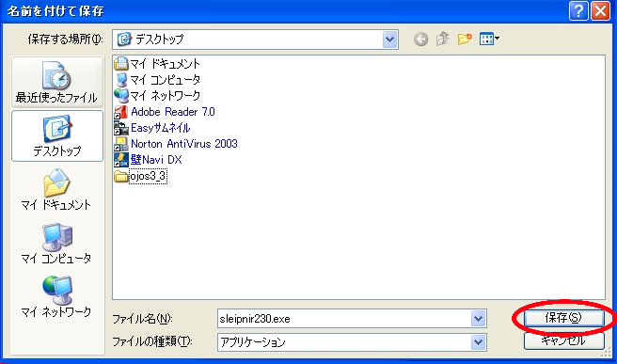Click the ojos3_3 folder name
This screenshot has width=617, height=364.
tap(148, 176)
